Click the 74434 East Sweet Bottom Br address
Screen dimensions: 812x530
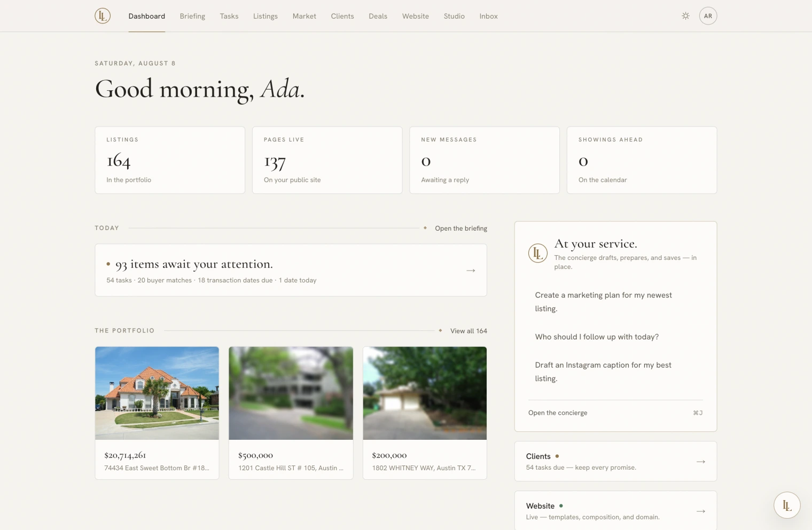coord(157,468)
